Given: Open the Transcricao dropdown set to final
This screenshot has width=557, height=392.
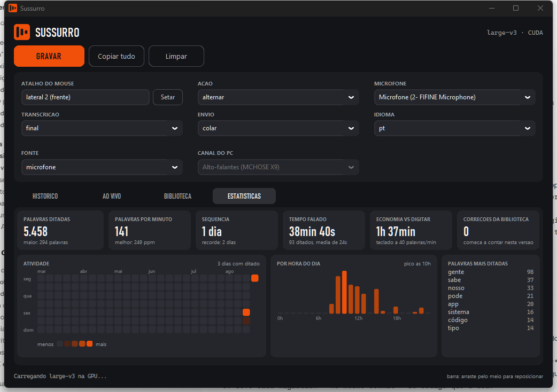Looking at the screenshot, I should pyautogui.click(x=102, y=128).
